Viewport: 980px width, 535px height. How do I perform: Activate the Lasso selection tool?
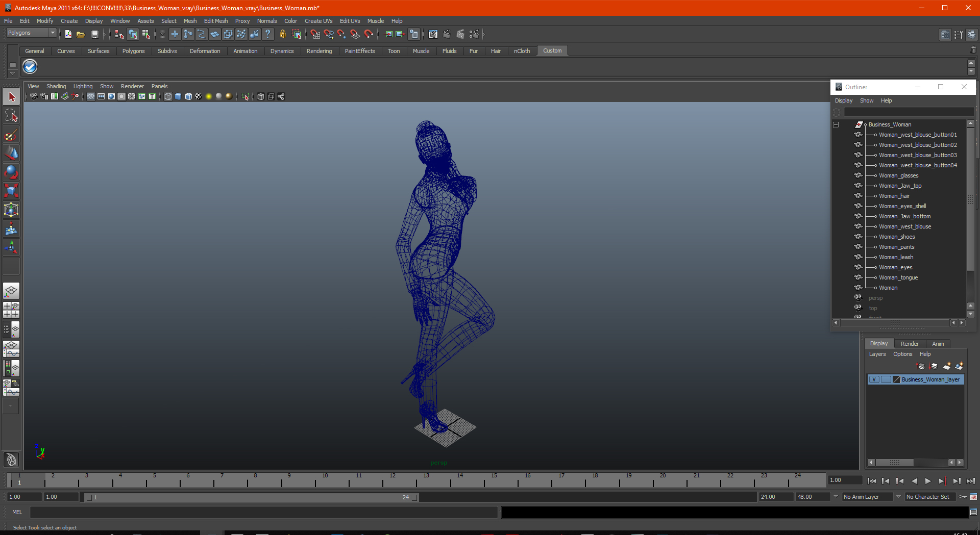click(x=11, y=116)
